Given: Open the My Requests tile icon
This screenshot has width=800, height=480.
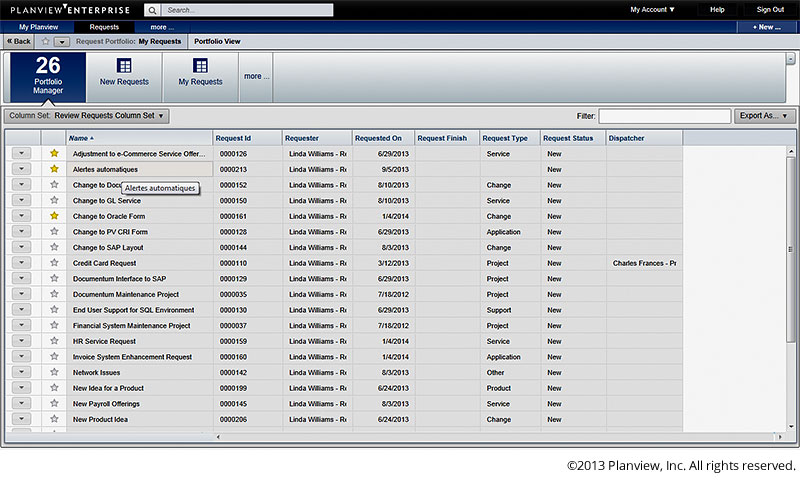Looking at the screenshot, I should (x=200, y=65).
